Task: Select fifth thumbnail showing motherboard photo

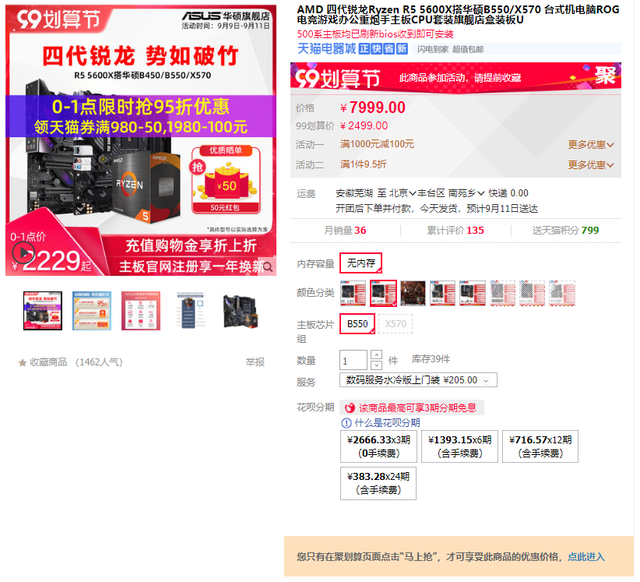Action: (x=240, y=311)
